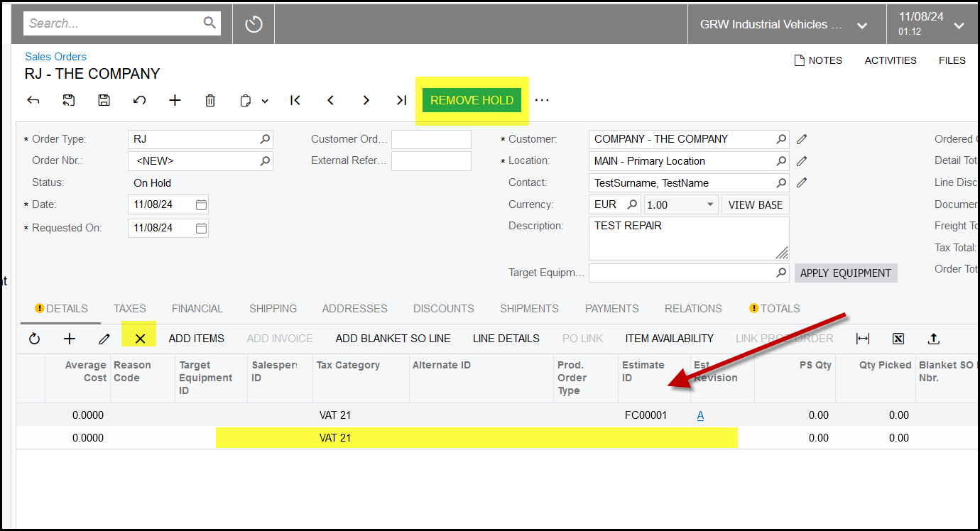The height and width of the screenshot is (531, 980).
Task: Expand the clipboard dropdown arrow
Action: point(265,101)
